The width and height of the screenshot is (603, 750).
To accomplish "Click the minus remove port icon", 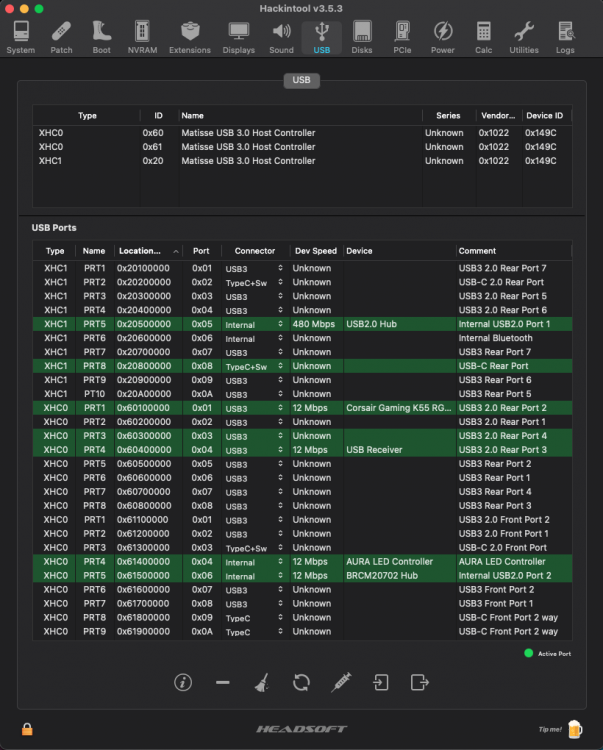I will tap(222, 683).
